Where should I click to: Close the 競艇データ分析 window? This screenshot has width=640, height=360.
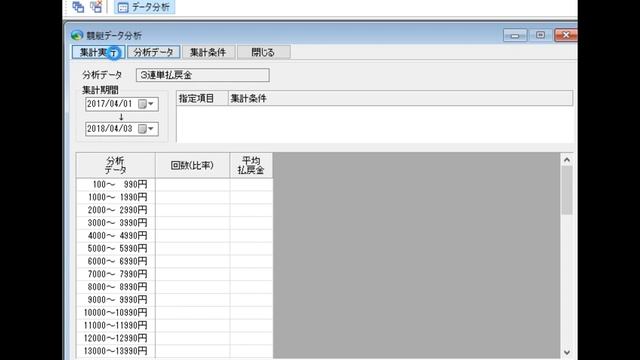[566, 36]
